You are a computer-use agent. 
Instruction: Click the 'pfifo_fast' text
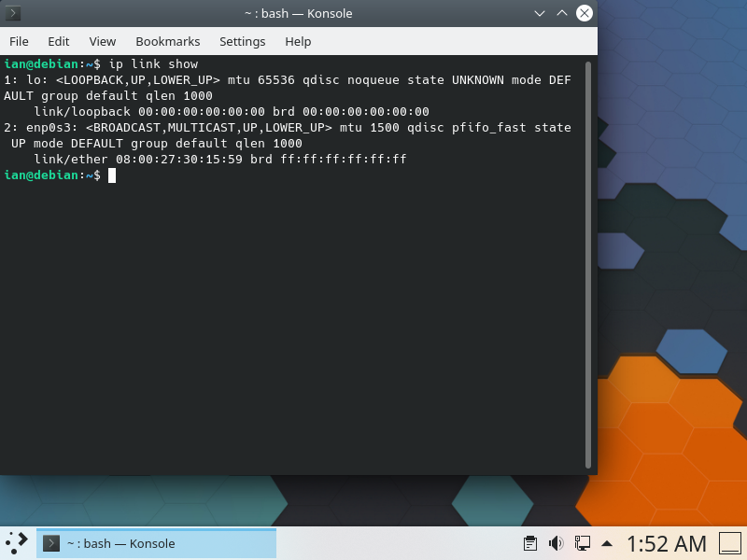(488, 128)
